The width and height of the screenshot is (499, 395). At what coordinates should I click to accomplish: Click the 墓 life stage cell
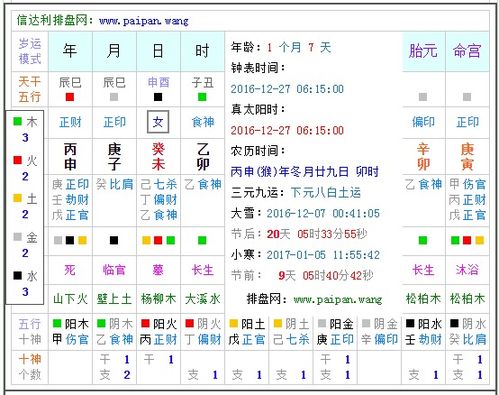pyautogui.click(x=158, y=270)
